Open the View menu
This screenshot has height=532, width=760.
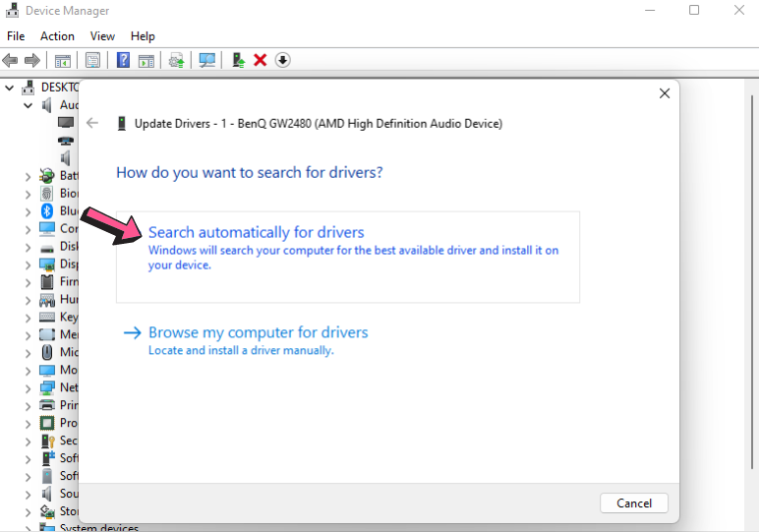[102, 36]
